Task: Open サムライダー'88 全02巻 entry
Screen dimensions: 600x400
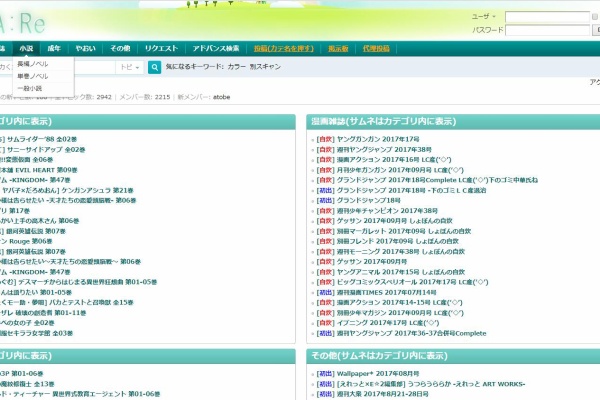Action: pyautogui.click(x=38, y=139)
